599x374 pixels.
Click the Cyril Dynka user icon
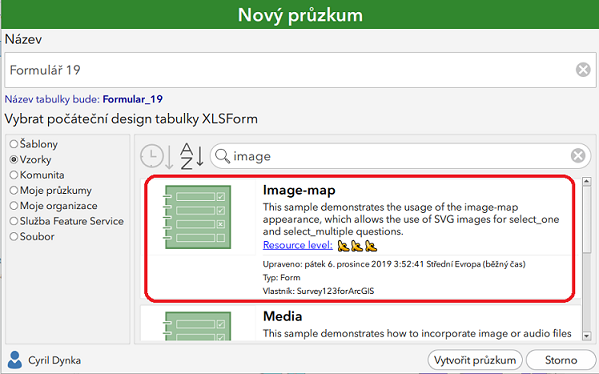[15, 360]
